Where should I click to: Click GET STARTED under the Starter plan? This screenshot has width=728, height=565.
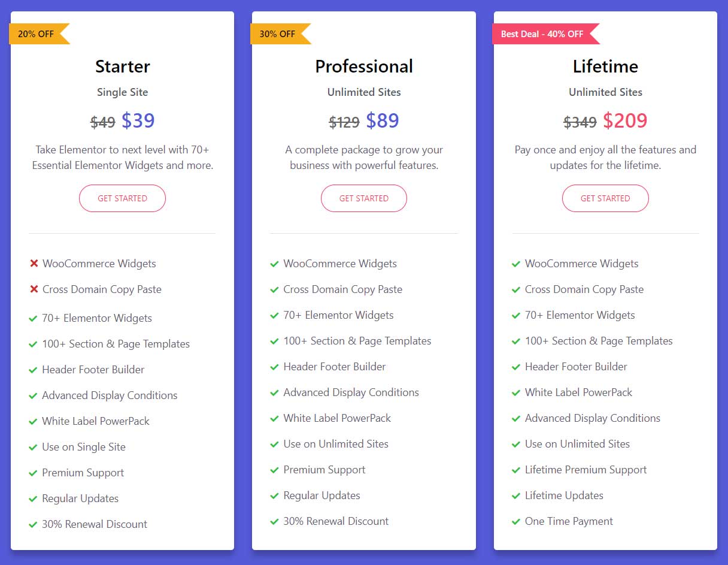(x=122, y=198)
